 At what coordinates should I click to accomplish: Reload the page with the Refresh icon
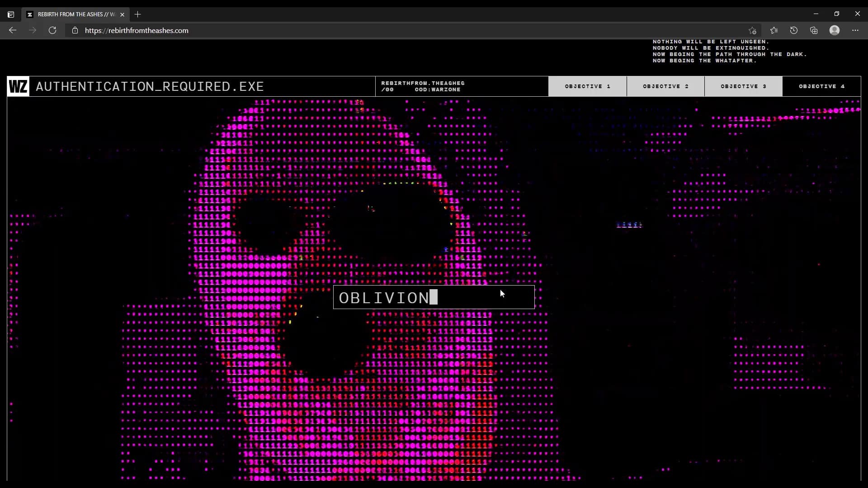(x=52, y=30)
